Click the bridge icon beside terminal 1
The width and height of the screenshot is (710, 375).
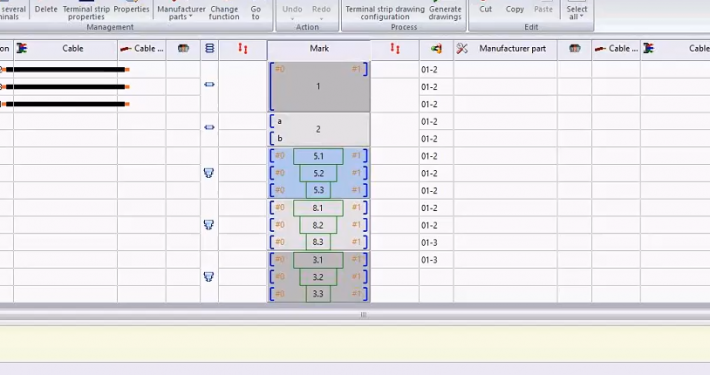tap(209, 84)
